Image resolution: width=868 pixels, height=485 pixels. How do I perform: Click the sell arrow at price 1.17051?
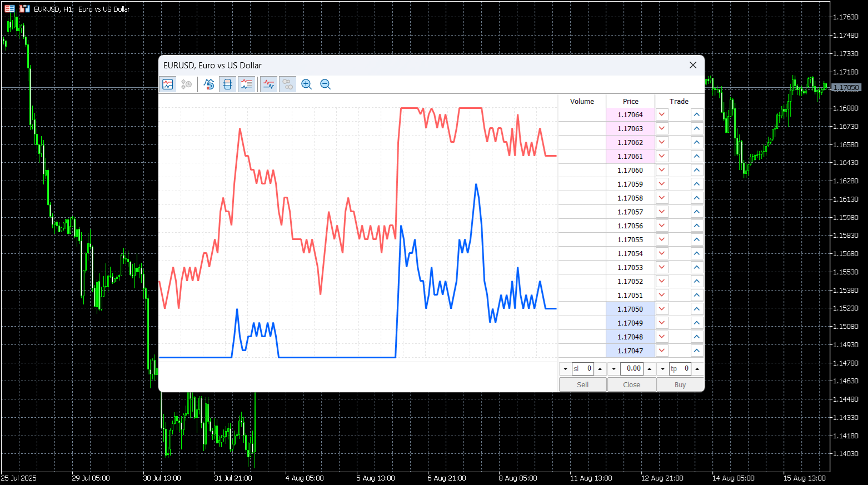[662, 295]
